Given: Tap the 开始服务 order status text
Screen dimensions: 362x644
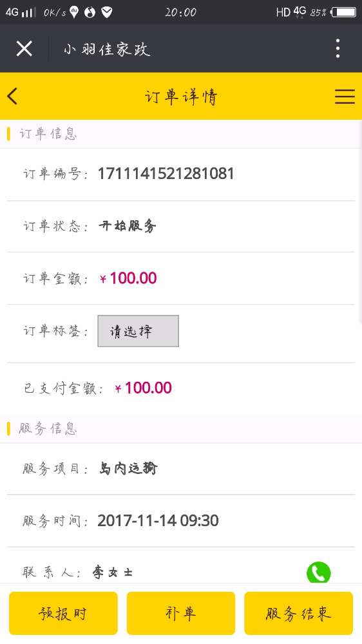Looking at the screenshot, I should coord(128,226).
